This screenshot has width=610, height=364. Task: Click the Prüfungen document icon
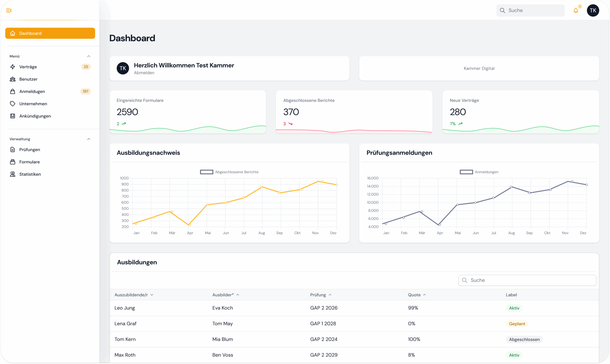[x=13, y=149]
